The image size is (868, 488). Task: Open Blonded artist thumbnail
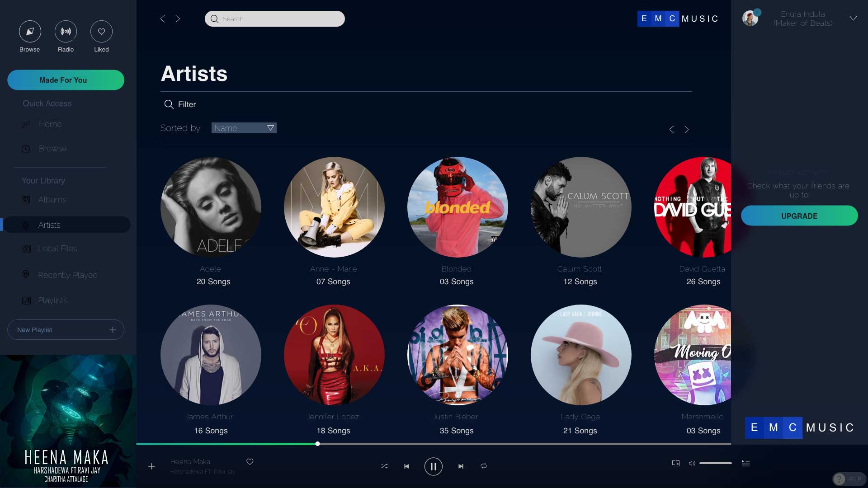[x=458, y=207]
